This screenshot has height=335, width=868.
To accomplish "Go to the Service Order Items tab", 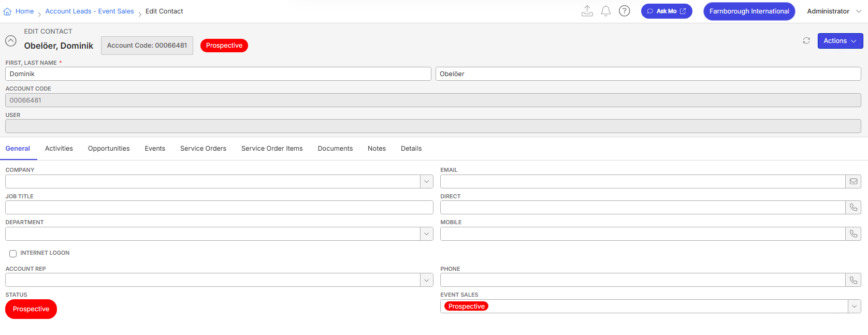I will point(272,149).
